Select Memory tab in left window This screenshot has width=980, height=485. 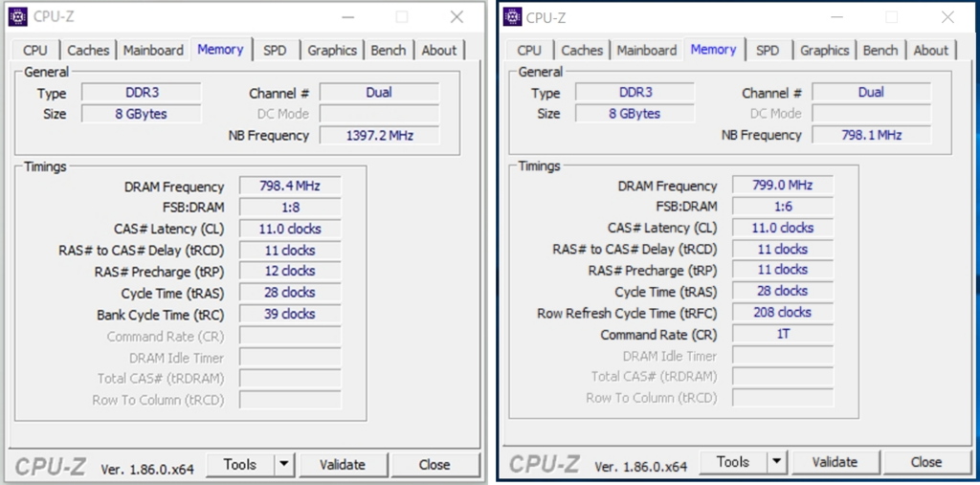[220, 50]
